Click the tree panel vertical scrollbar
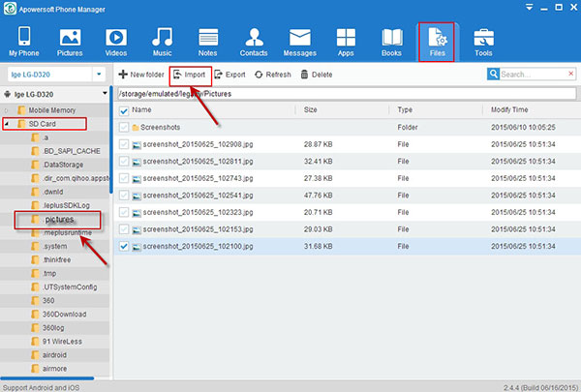 click(x=110, y=140)
